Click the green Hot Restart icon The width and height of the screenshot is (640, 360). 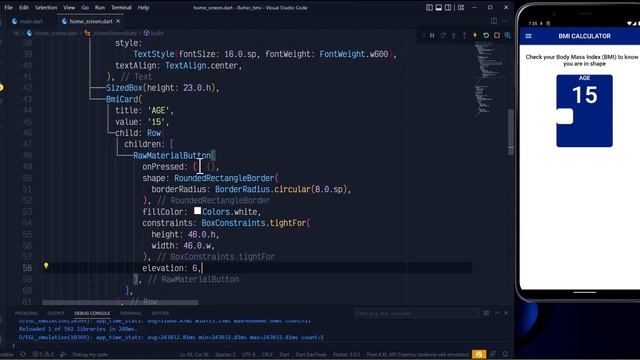tap(486, 36)
